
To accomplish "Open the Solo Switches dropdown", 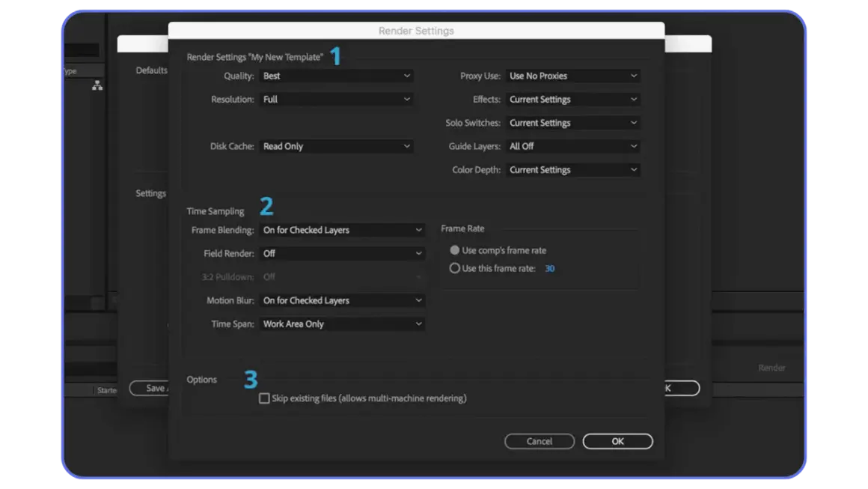I will (x=573, y=123).
